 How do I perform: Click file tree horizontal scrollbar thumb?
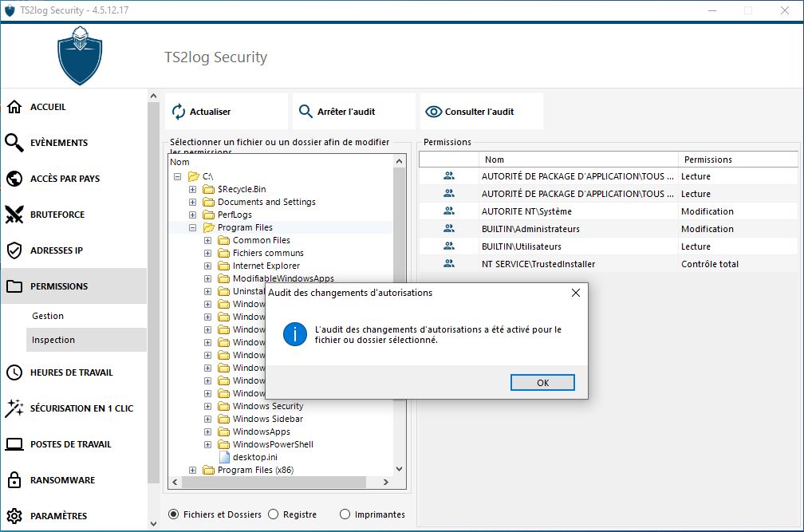point(274,483)
